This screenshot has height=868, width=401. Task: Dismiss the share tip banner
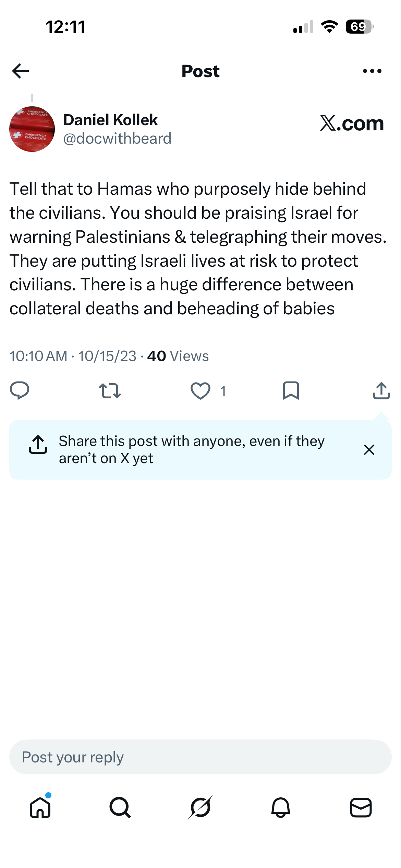(369, 450)
